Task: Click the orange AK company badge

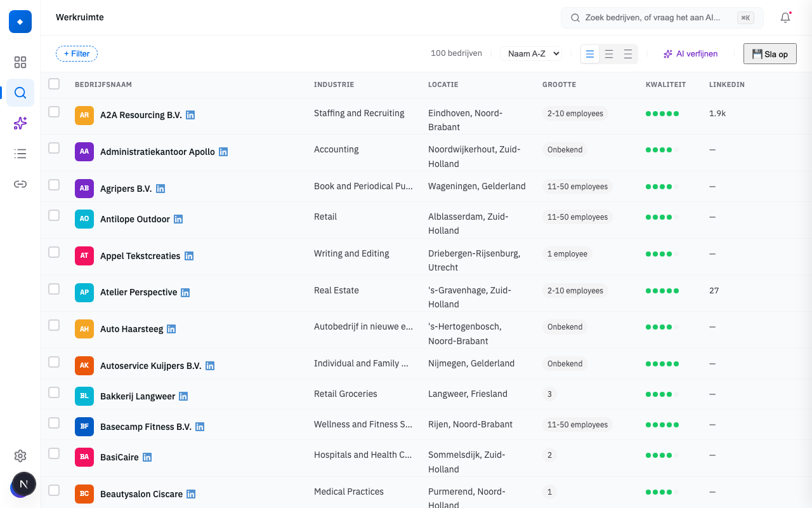Action: [x=84, y=366]
